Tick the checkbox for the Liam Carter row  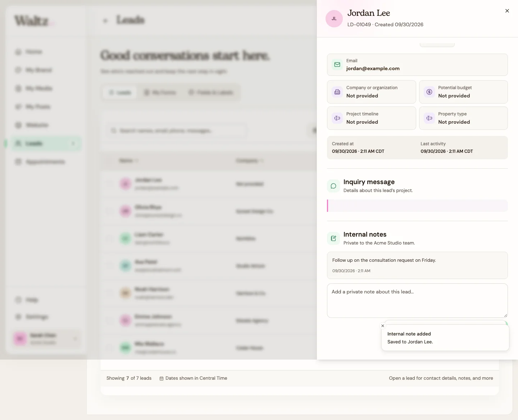109,238
